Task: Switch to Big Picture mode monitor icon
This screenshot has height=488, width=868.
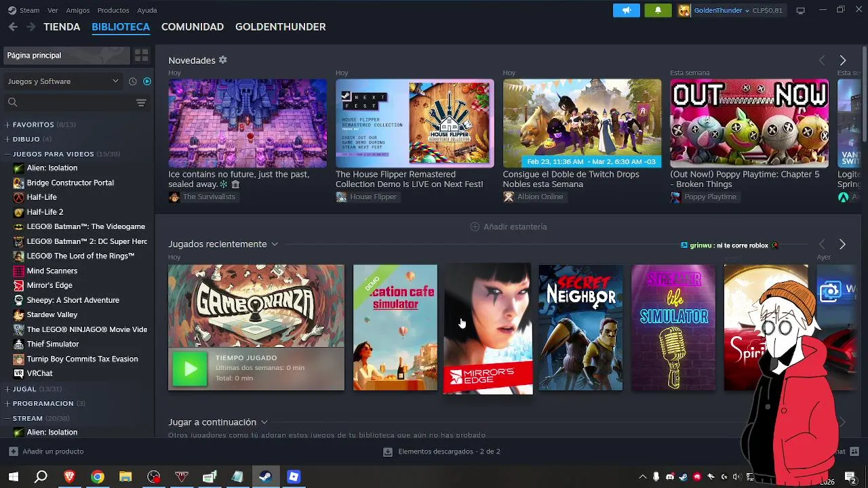Action: tap(800, 10)
